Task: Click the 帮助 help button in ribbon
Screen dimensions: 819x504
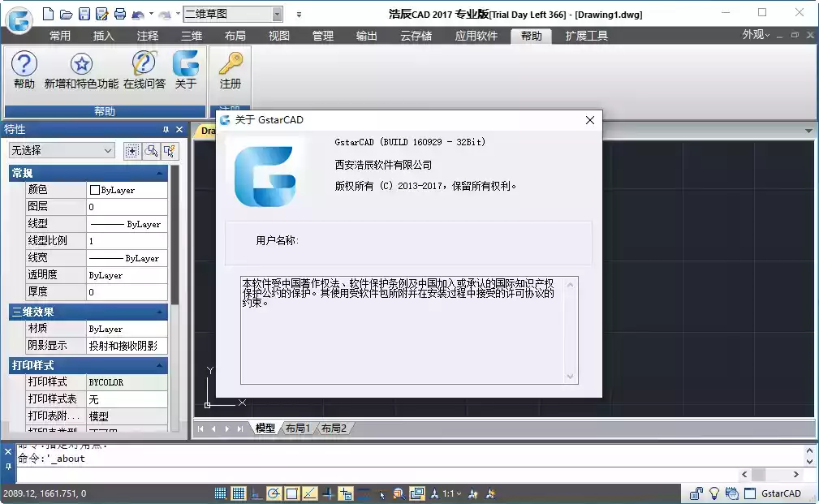Action: pos(24,68)
